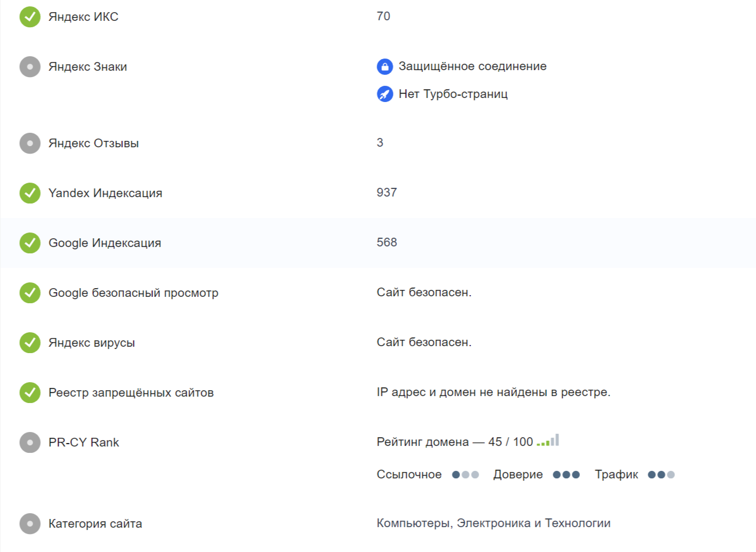Click the Google indexation value 568
756x552 pixels.
[x=387, y=242]
